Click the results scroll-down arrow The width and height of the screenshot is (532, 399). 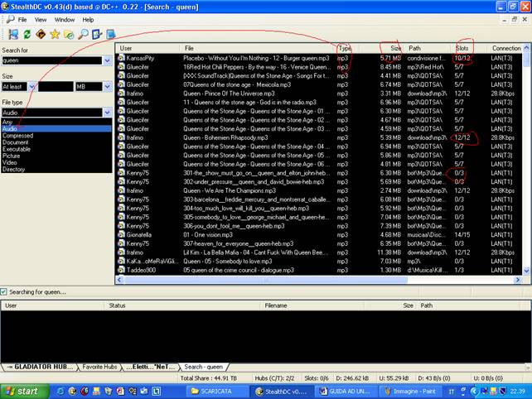526,271
